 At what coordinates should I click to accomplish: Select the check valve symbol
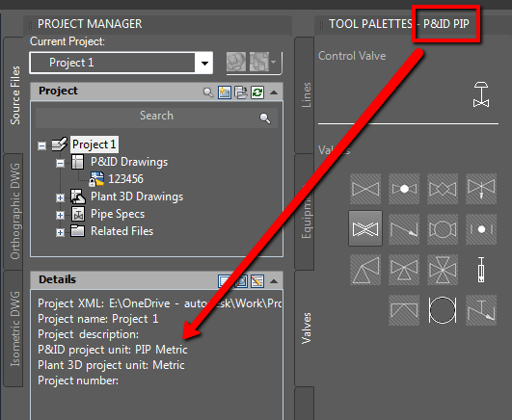pos(404,229)
